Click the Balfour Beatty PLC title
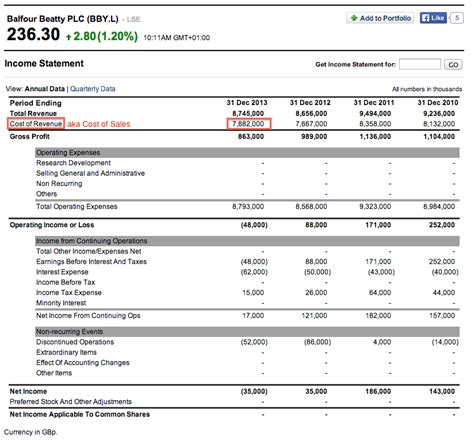474x442 pixels. point(63,19)
